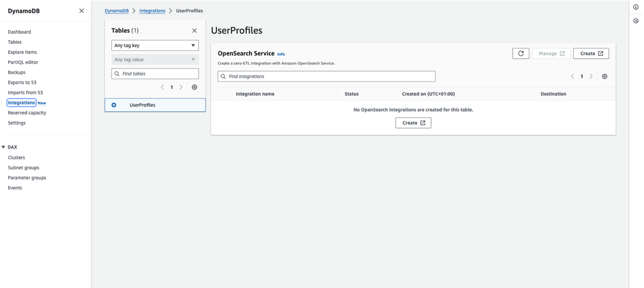The height and width of the screenshot is (288, 644).
Task: Close the Tables panel
Action: tap(194, 31)
